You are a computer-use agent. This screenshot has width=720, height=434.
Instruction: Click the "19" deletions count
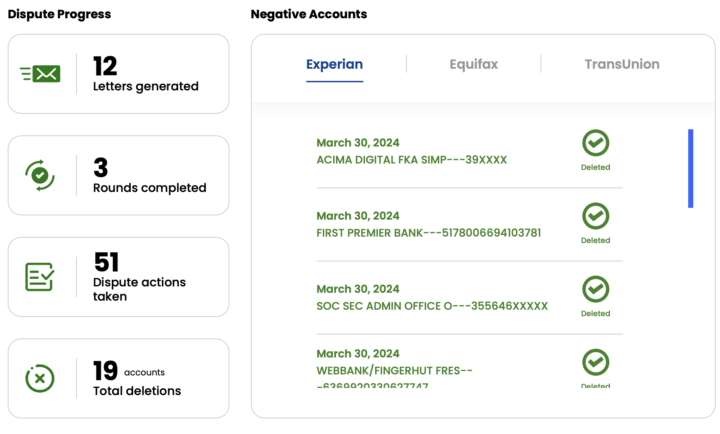tap(105, 371)
